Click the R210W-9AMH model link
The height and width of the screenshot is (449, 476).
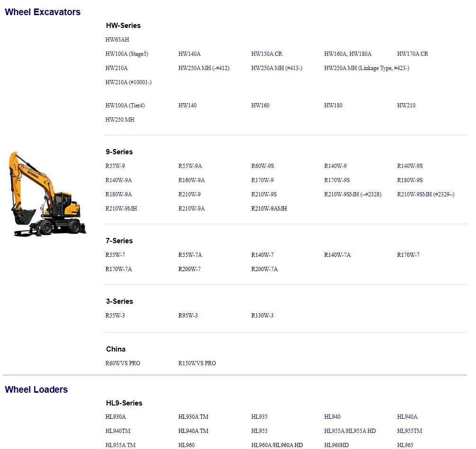[269, 209]
